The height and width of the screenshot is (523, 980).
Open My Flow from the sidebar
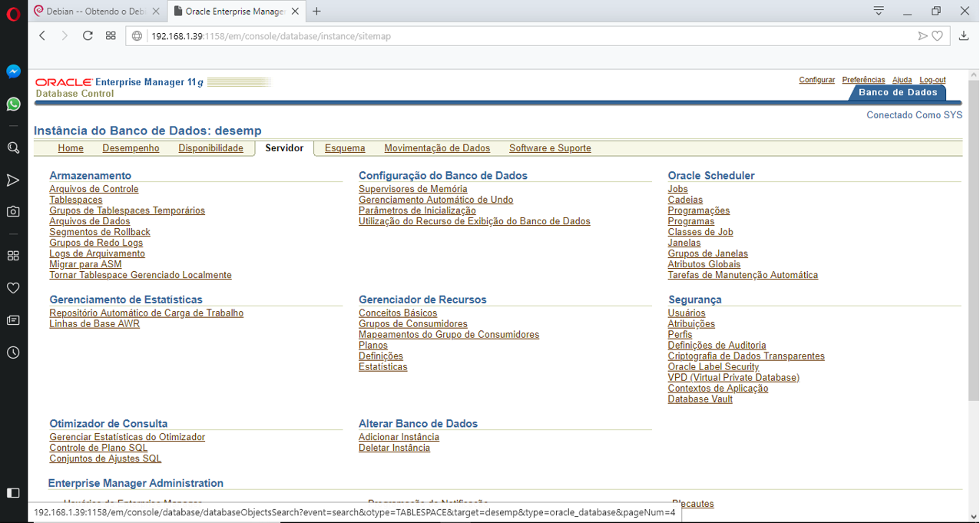[13, 180]
